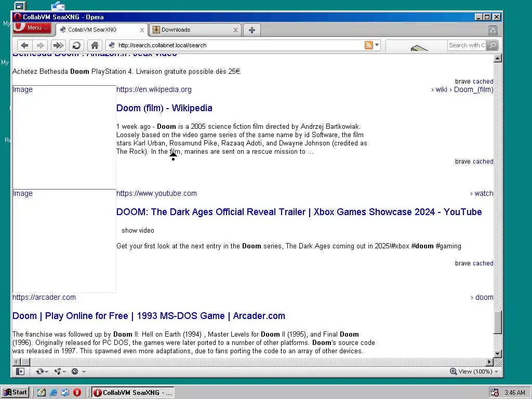Open Opera Turbo icon in status bar

75,371
